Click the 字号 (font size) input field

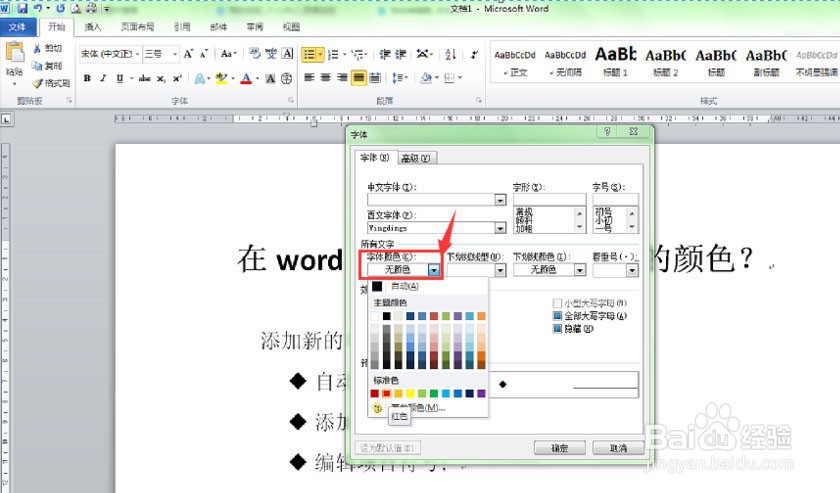pos(616,200)
